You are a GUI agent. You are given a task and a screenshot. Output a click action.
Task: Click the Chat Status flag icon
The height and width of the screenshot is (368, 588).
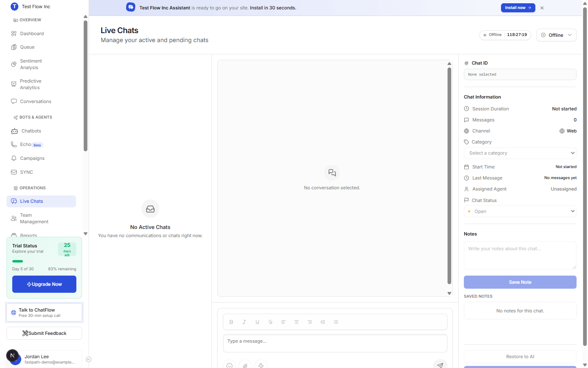click(466, 200)
